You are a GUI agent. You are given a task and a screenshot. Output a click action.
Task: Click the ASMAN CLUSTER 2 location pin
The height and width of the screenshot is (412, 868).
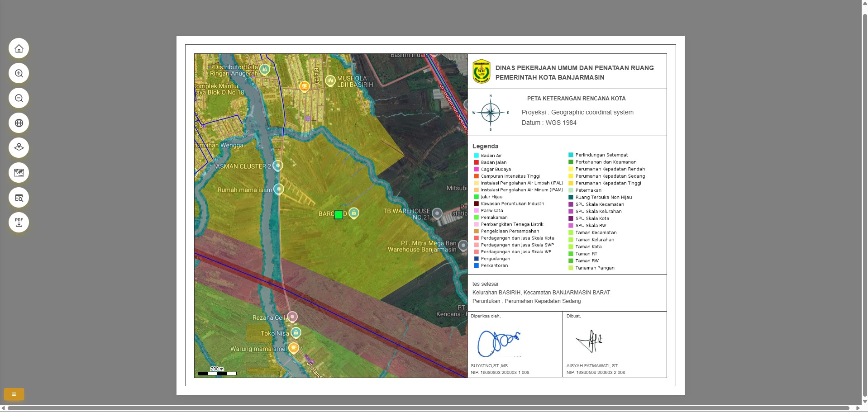(x=278, y=166)
